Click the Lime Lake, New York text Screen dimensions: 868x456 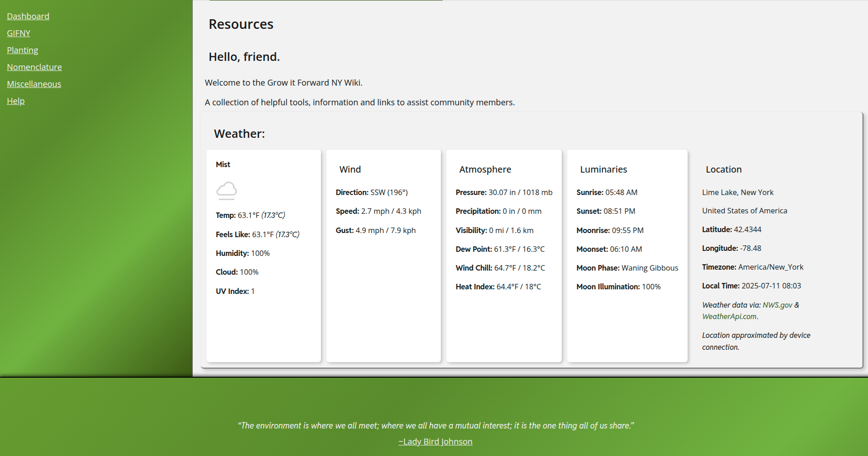pyautogui.click(x=738, y=192)
